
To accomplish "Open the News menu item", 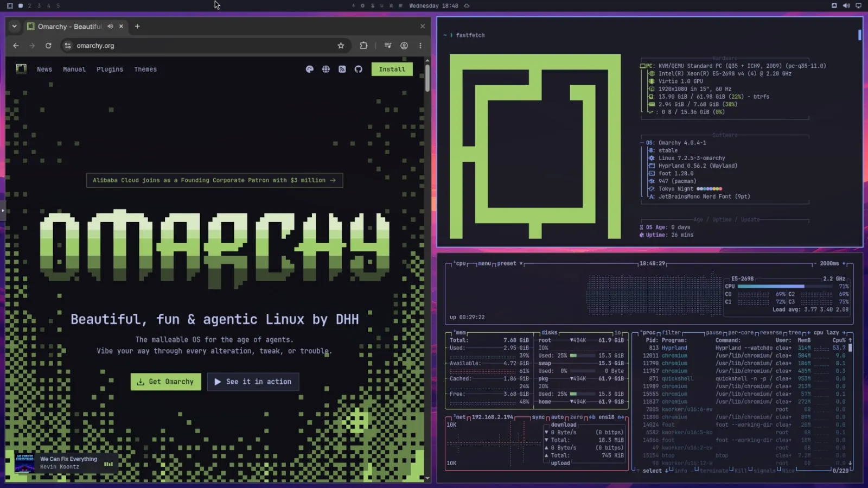I will click(x=44, y=69).
